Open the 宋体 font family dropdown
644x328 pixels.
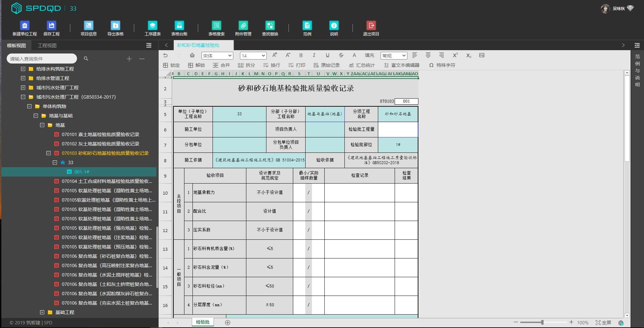[x=217, y=56]
